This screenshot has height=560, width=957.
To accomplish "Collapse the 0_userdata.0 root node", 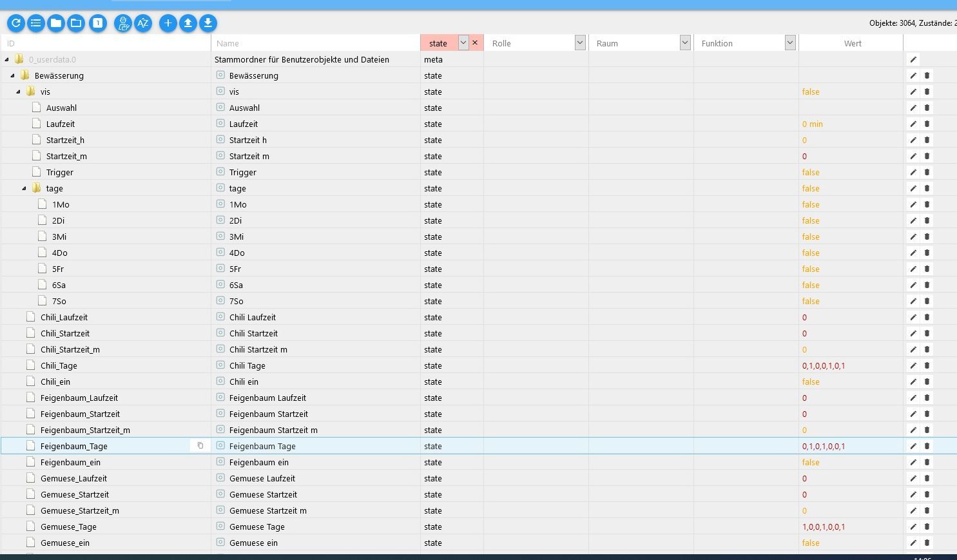I will [x=6, y=59].
